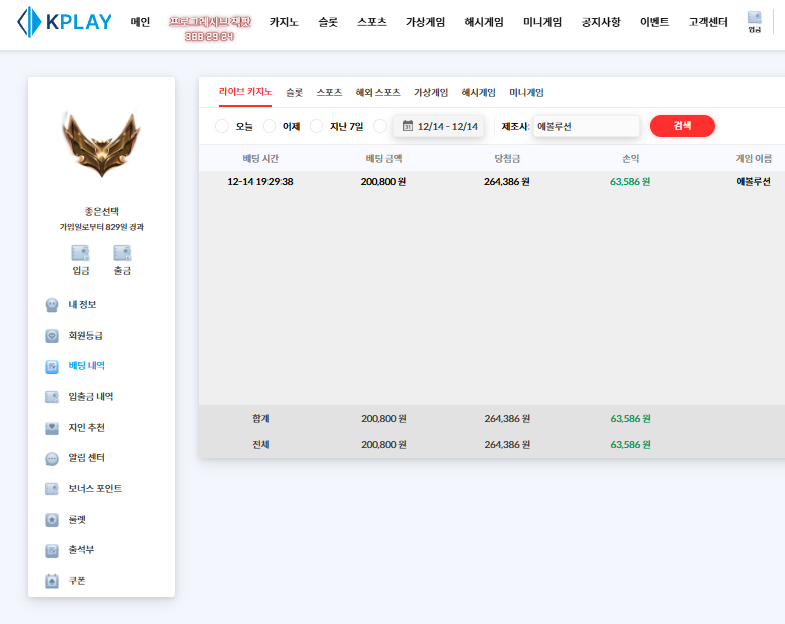Viewport: 785px width, 624px height.
Task: Select the custom date range radio button
Action: tap(380, 126)
